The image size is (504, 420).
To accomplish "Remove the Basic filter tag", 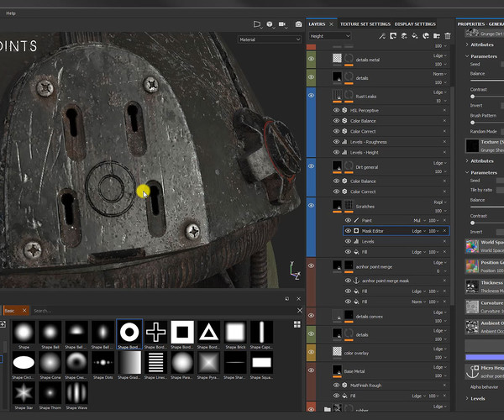I will pyautogui.click(x=24, y=311).
